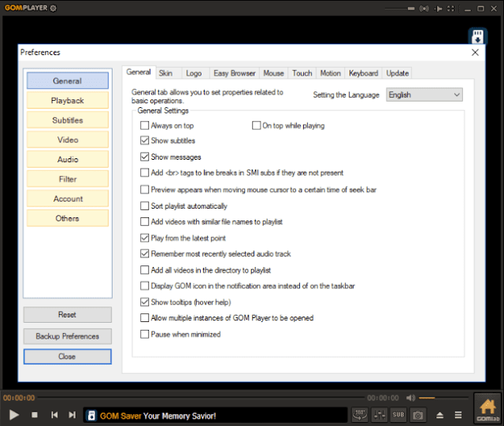Screen dimensions: 504x426
Task: Click the GOM Saver memory card icon
Action: coord(478,36)
